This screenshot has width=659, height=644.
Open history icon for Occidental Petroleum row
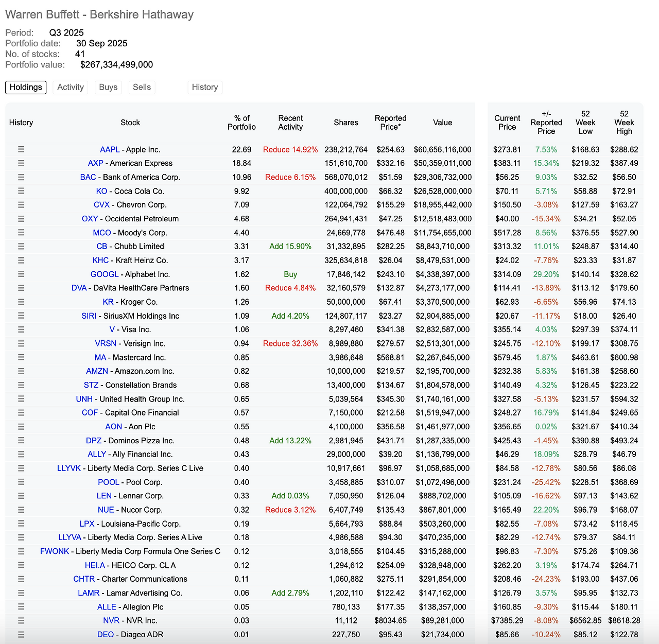coord(21,219)
